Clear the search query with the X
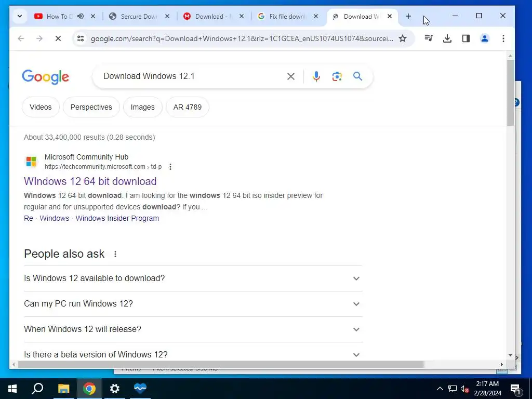Viewport: 532px width, 399px height. (x=291, y=76)
